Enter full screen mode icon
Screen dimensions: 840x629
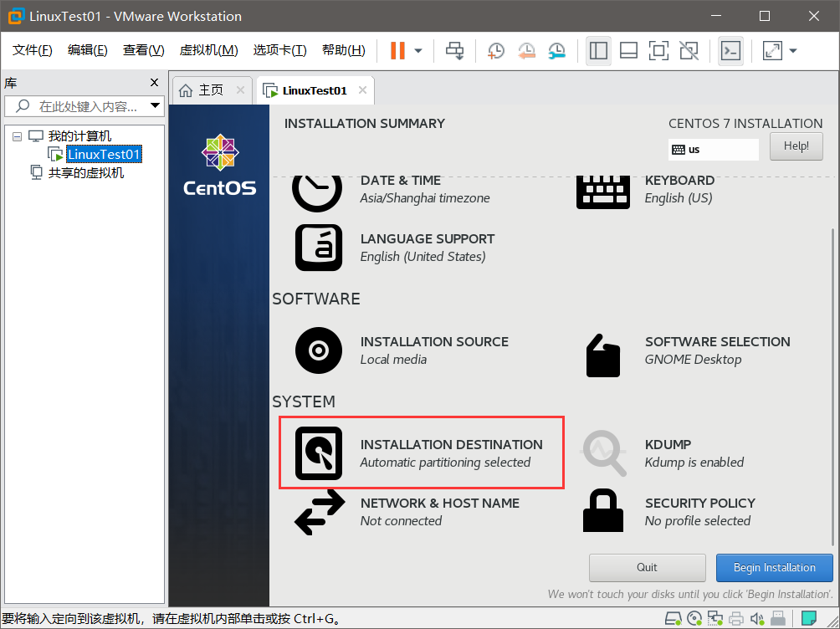pyautogui.click(x=658, y=51)
